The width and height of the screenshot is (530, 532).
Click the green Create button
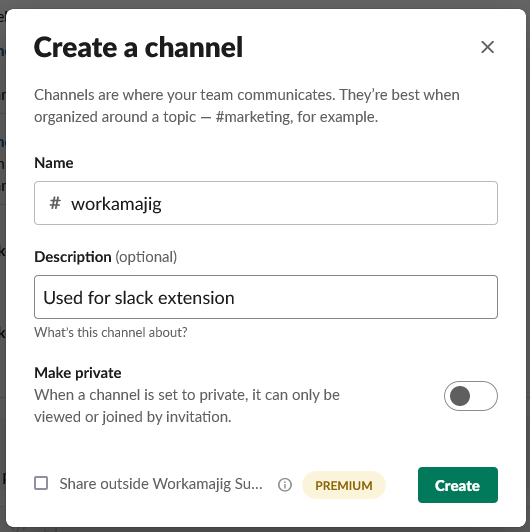point(458,485)
